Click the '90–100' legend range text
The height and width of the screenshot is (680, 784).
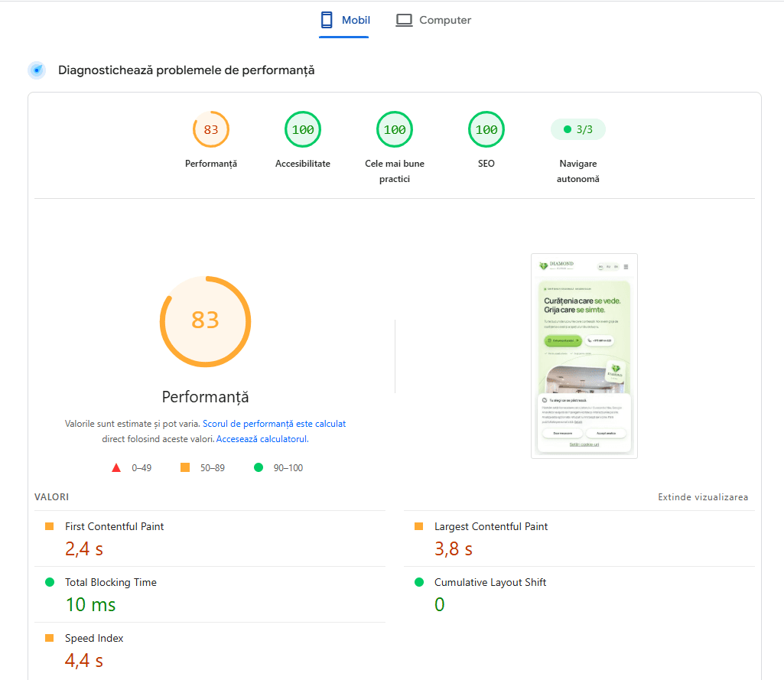click(x=288, y=468)
